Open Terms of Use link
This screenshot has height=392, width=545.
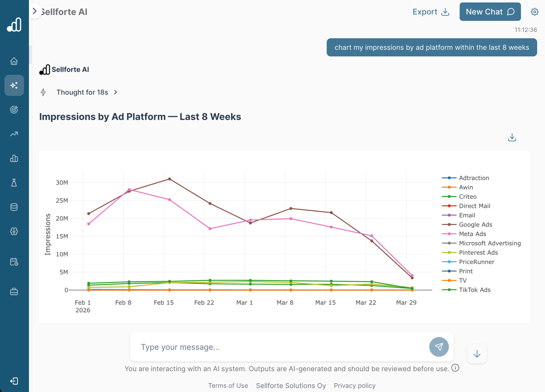coord(228,386)
